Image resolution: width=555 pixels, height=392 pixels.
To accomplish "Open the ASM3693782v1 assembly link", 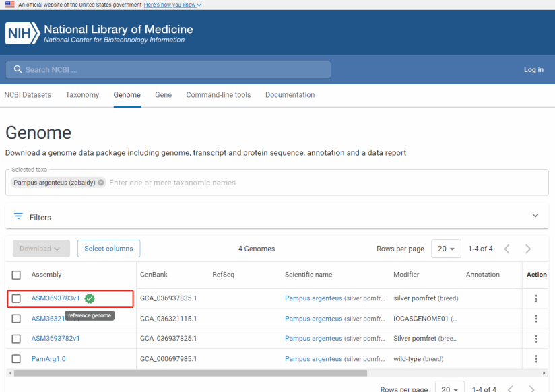I will [x=55, y=339].
